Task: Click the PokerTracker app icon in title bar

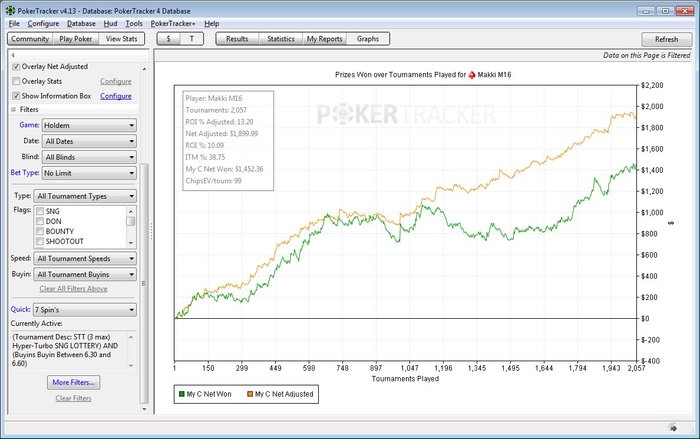Action: [10, 10]
